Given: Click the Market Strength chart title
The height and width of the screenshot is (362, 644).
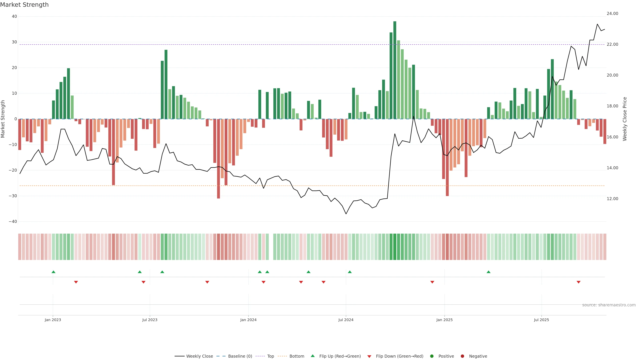Looking at the screenshot, I should point(24,5).
